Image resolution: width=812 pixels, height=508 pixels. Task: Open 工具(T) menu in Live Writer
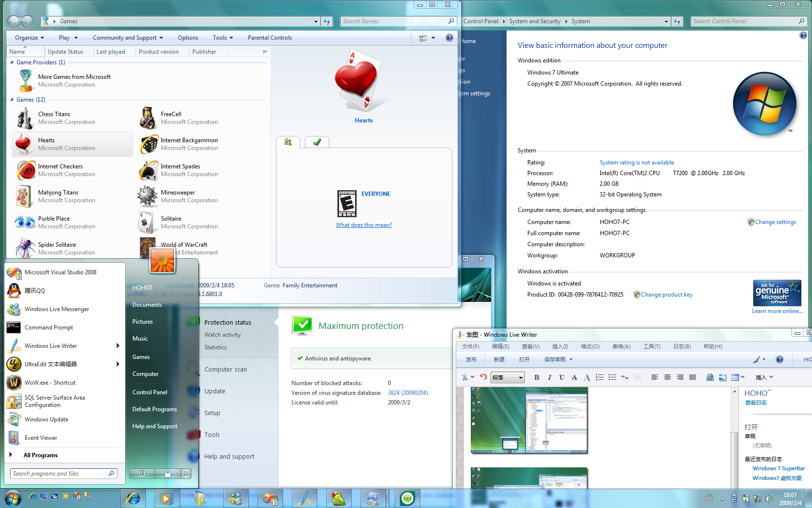pyautogui.click(x=652, y=346)
